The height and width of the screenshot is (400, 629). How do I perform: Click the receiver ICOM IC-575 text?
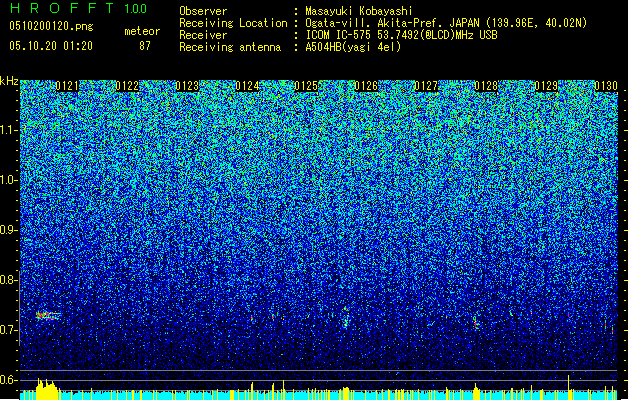[x=401, y=35]
